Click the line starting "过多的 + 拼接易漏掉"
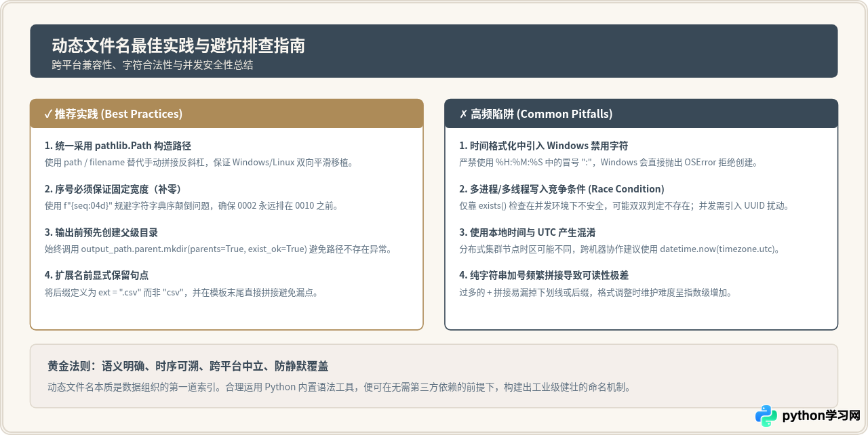This screenshot has width=868, height=435. tap(595, 293)
